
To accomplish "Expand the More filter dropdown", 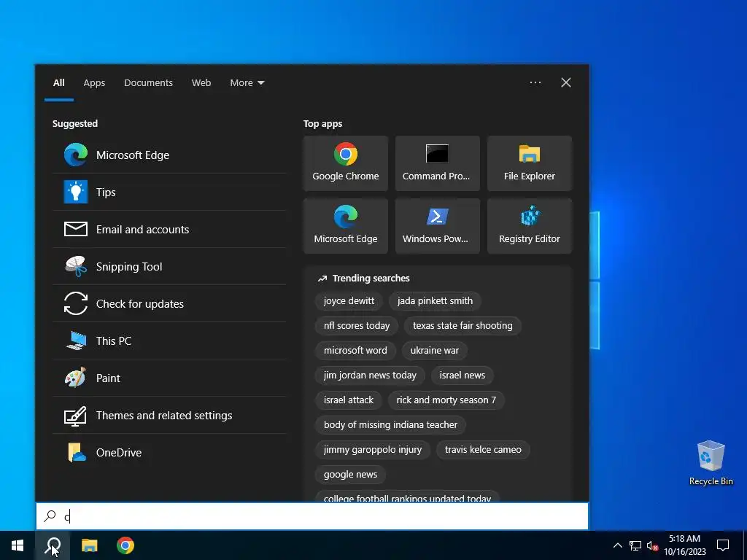I will [x=247, y=83].
